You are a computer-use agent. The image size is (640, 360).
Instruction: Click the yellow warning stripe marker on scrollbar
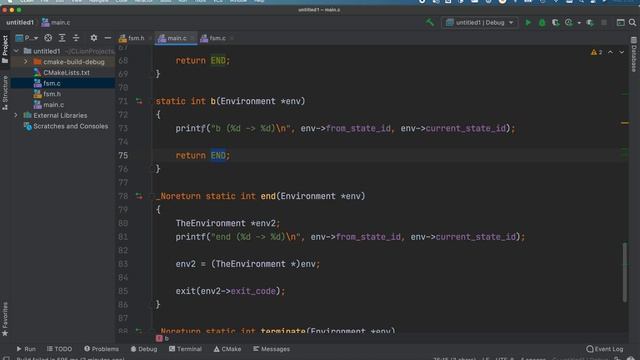[x=625, y=123]
